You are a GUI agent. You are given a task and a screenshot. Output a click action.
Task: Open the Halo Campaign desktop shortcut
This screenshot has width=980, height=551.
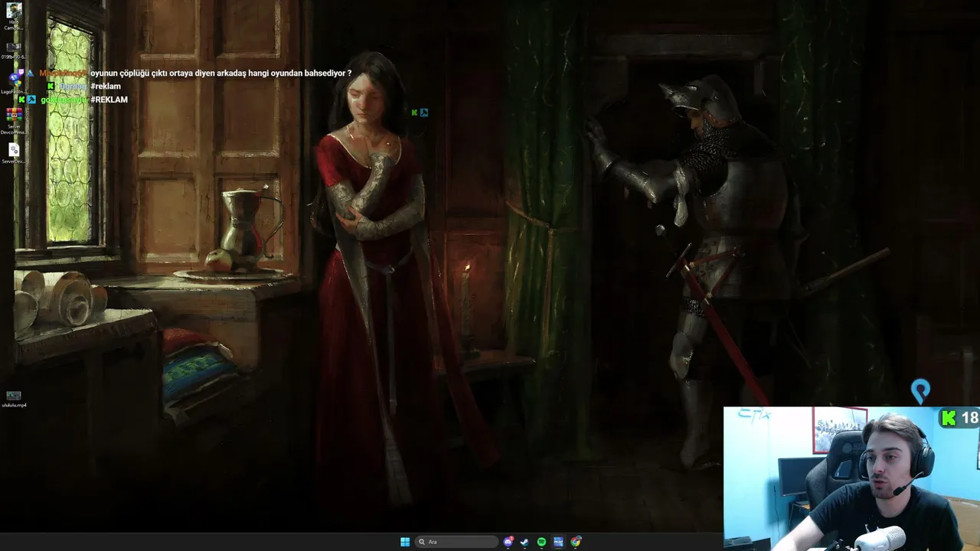(14, 15)
